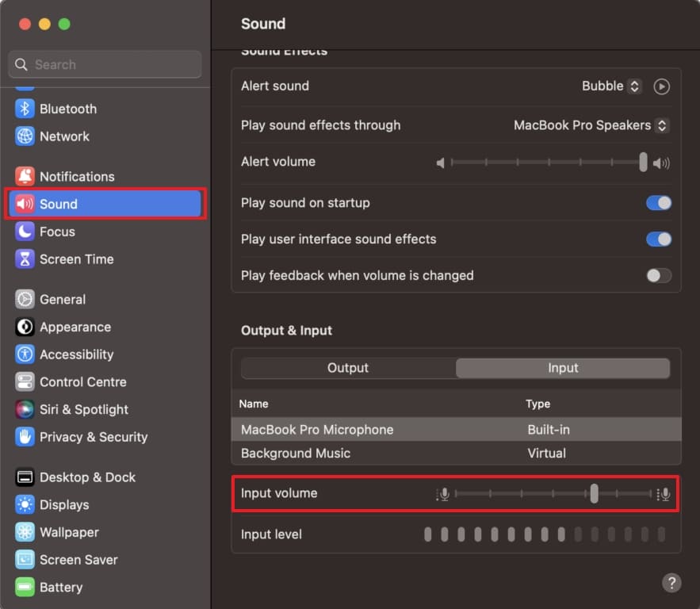Click the loud alert volume speaker icon
The image size is (700, 609).
[661, 163]
